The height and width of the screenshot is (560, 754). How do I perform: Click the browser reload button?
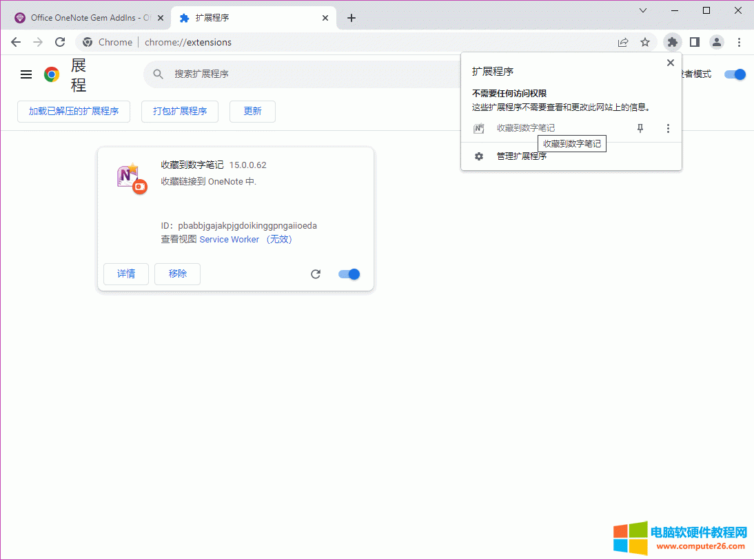click(60, 42)
